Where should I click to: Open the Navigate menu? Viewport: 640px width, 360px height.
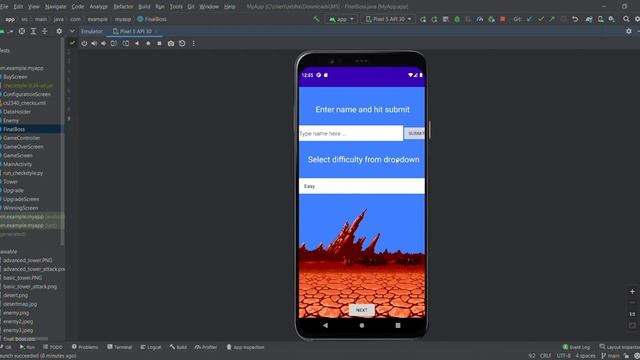pyautogui.click(x=56, y=7)
